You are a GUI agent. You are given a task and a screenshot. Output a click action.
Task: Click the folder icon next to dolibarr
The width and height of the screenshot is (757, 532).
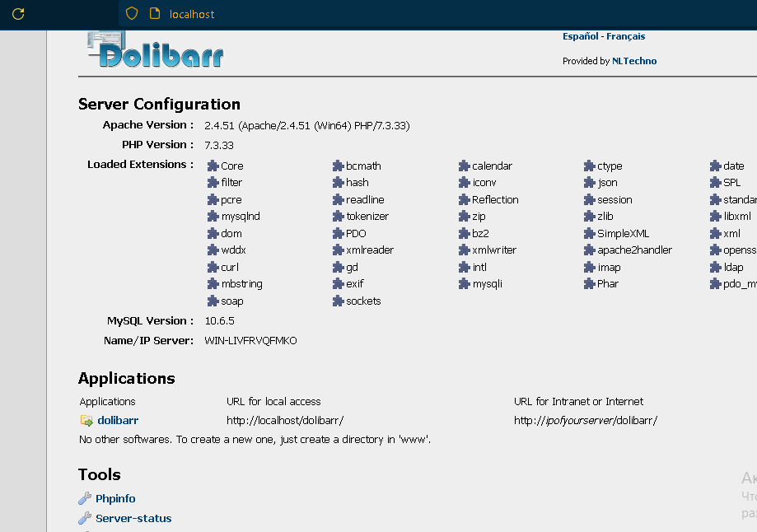(86, 421)
